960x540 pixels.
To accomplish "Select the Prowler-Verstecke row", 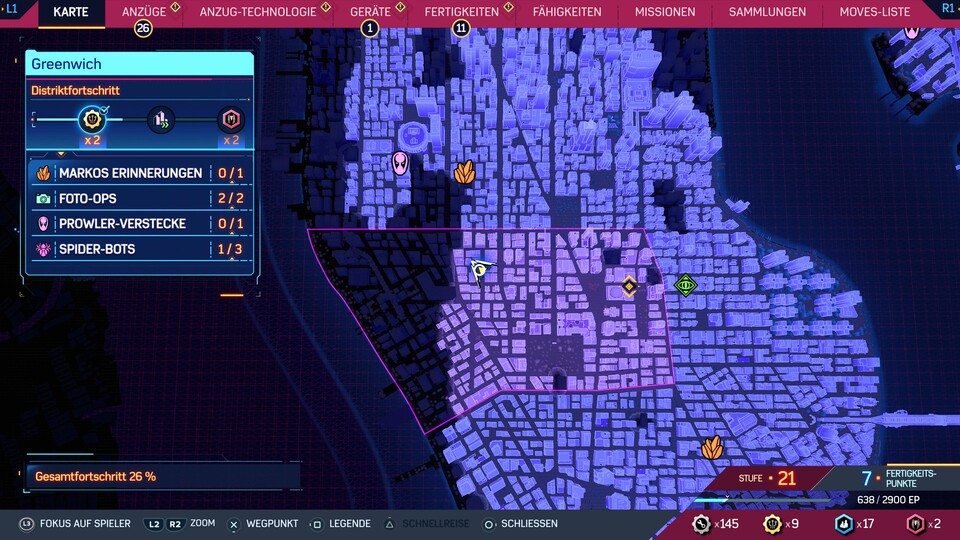I will [x=141, y=223].
